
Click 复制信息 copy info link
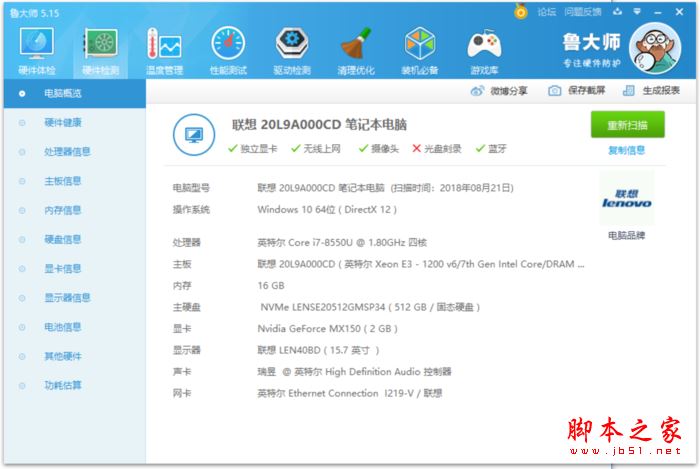[x=626, y=150]
